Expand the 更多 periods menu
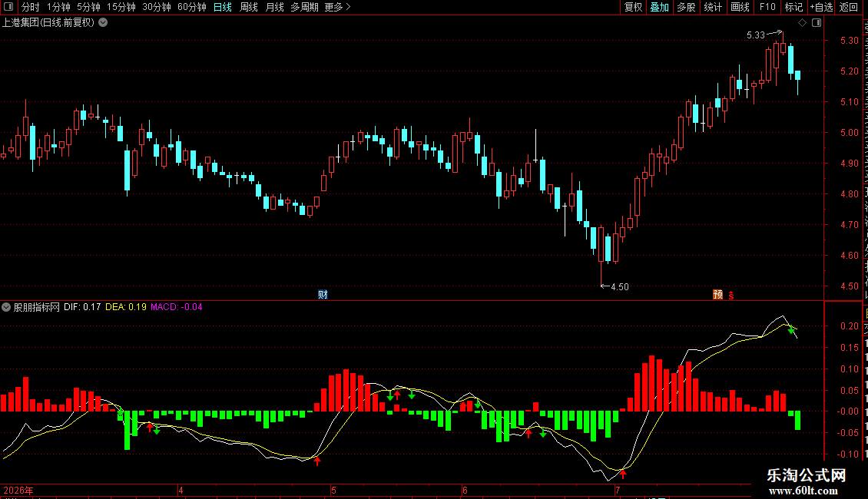This screenshot has height=499, width=868. [x=338, y=7]
